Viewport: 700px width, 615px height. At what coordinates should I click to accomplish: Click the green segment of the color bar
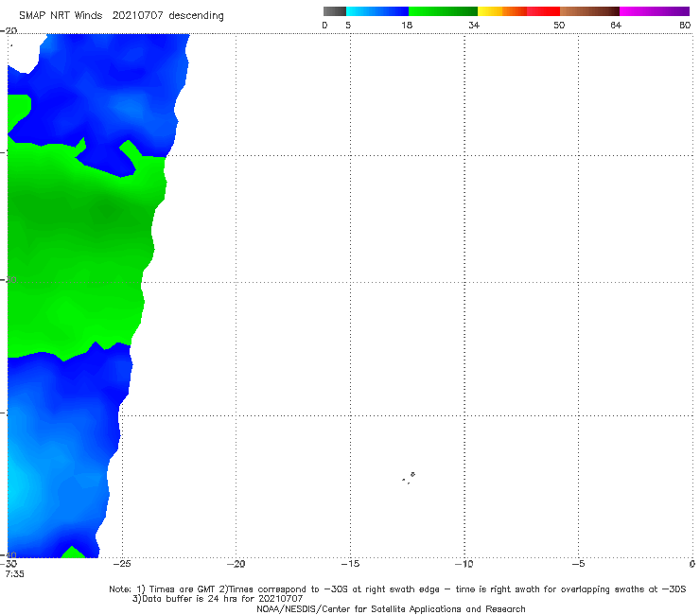pyautogui.click(x=443, y=11)
